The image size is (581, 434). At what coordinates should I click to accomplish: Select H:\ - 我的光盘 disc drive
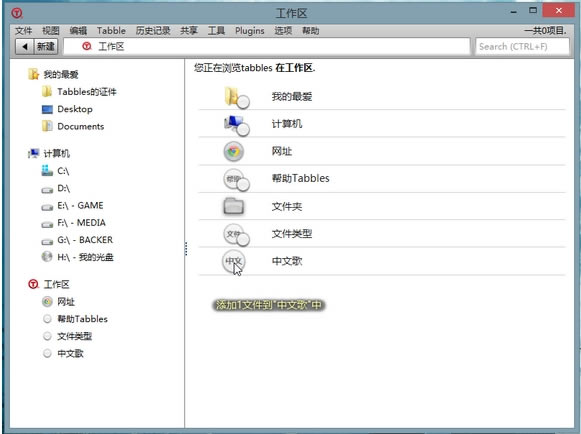[x=77, y=257]
